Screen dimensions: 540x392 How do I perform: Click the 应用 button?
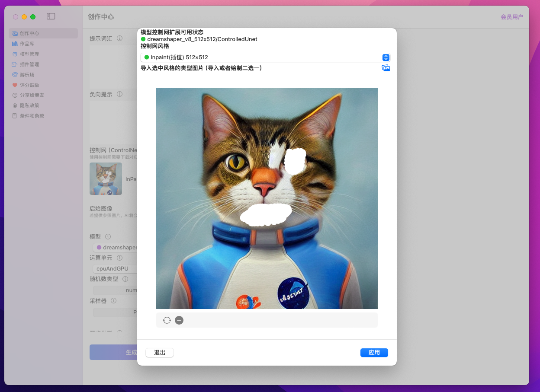(374, 353)
